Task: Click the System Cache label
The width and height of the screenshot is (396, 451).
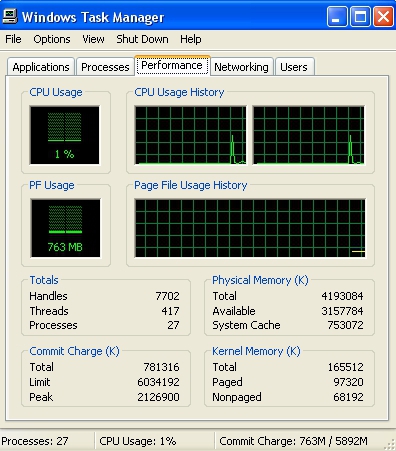Action: click(x=246, y=325)
